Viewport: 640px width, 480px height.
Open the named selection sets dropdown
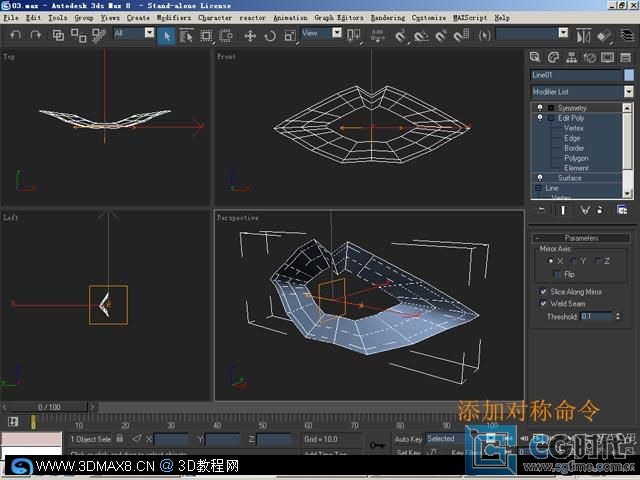point(563,33)
